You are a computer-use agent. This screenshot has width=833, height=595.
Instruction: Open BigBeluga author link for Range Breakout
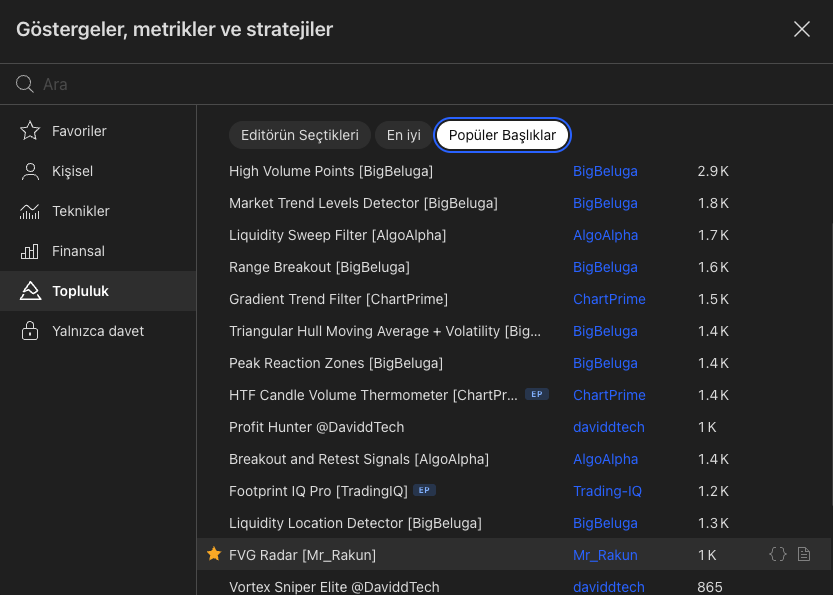(605, 267)
